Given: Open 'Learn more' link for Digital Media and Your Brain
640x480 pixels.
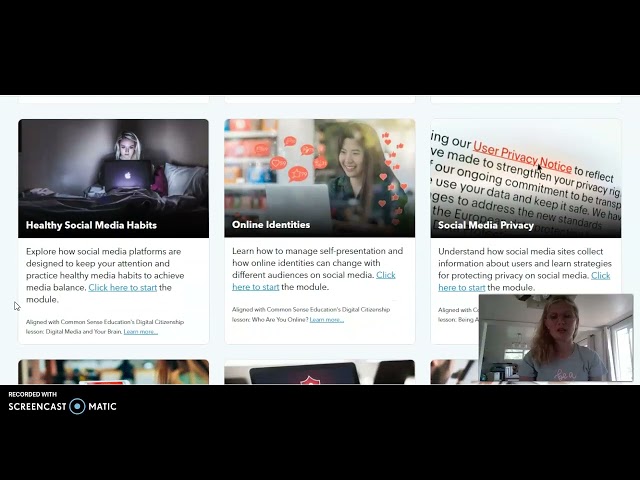Looking at the screenshot, I should [x=141, y=332].
